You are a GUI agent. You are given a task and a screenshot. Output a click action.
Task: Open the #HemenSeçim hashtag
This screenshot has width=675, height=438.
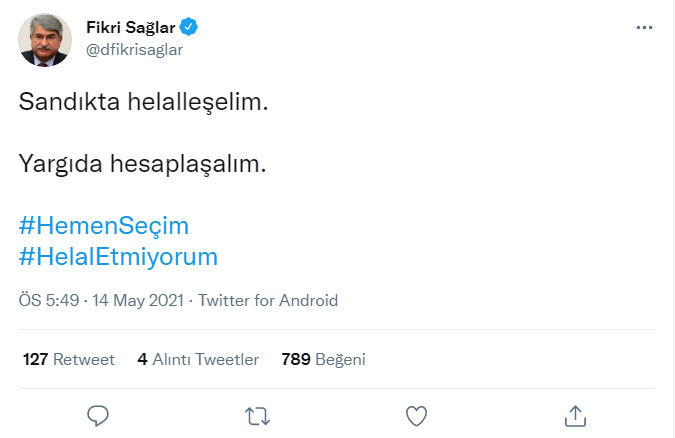pos(104,224)
